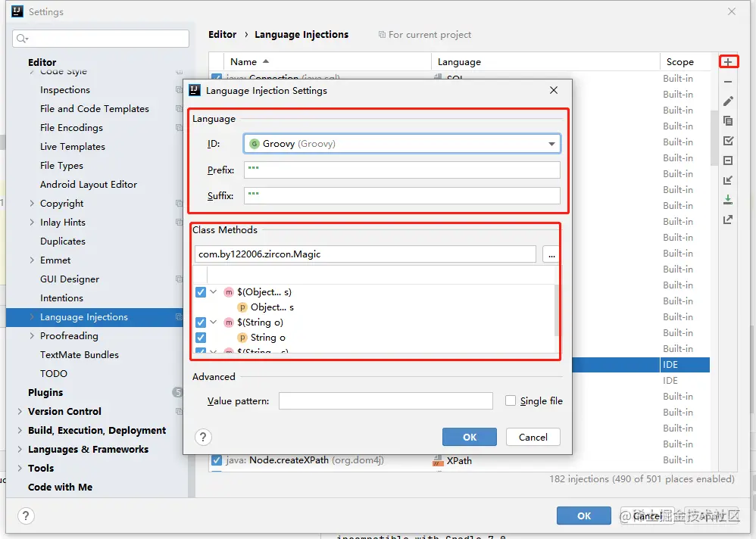This screenshot has width=756, height=539.
Task: Click the class name field com.by122006.zircon.Magic
Action: [x=365, y=254]
